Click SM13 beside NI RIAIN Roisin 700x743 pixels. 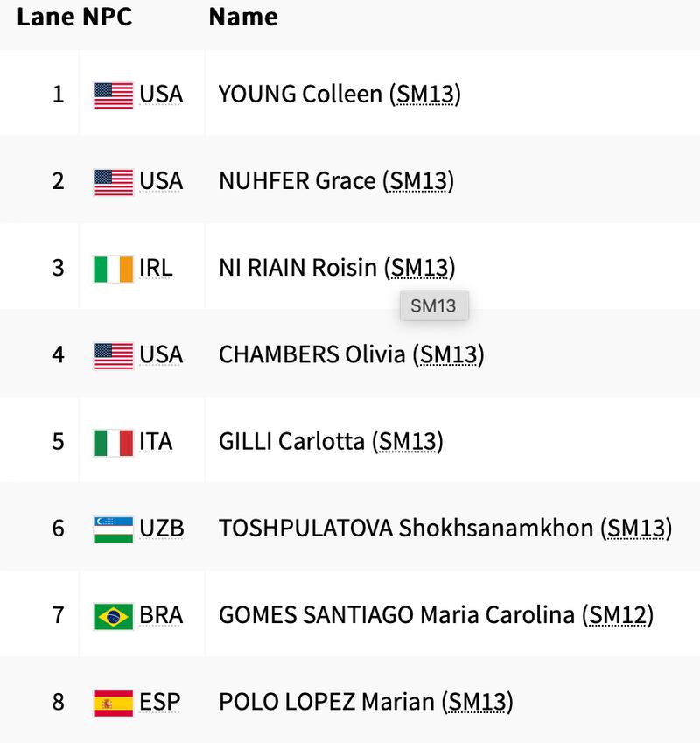(x=420, y=268)
